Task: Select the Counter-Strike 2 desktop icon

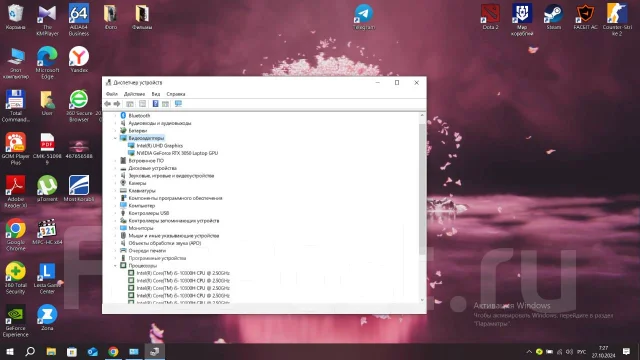Action: click(x=617, y=20)
